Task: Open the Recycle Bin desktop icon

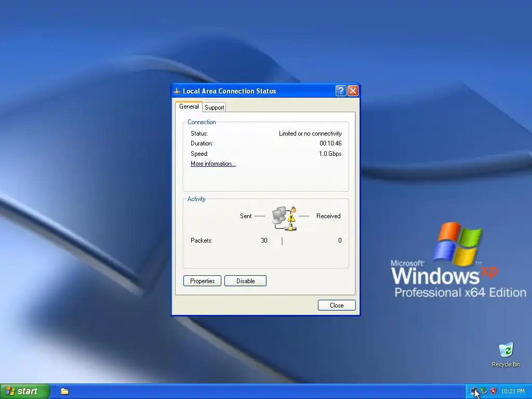Action: [506, 354]
